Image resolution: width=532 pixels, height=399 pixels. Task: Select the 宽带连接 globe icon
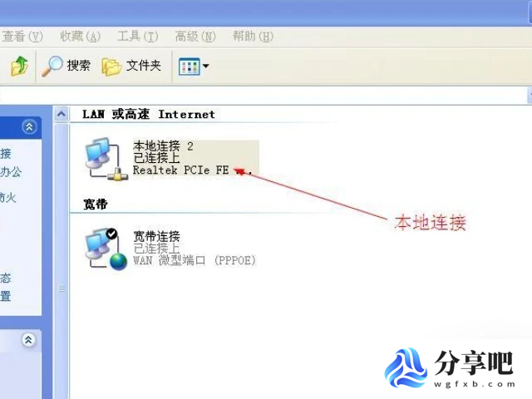pos(106,249)
